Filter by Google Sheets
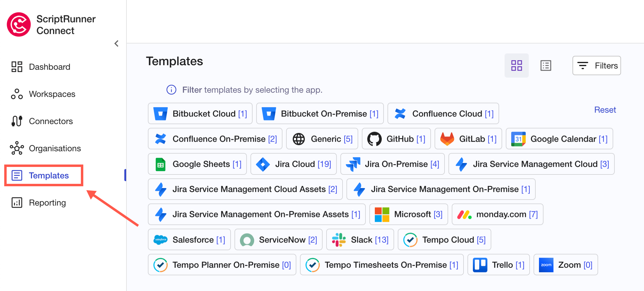644x291 pixels. tap(197, 164)
